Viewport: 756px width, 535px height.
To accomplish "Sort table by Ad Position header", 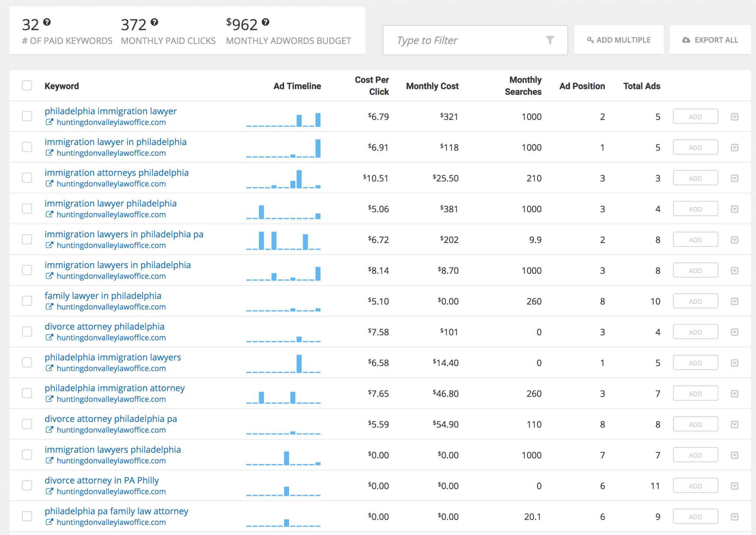I will coord(582,86).
